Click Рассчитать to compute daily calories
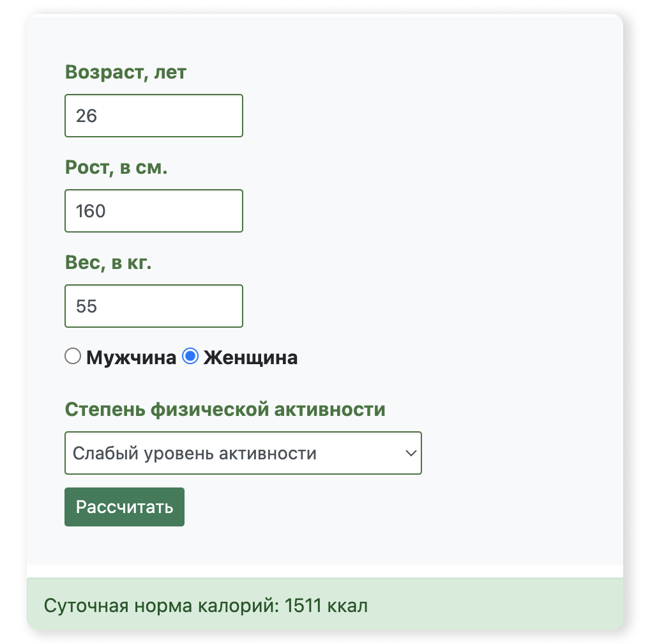The image size is (650, 644). pos(124,507)
